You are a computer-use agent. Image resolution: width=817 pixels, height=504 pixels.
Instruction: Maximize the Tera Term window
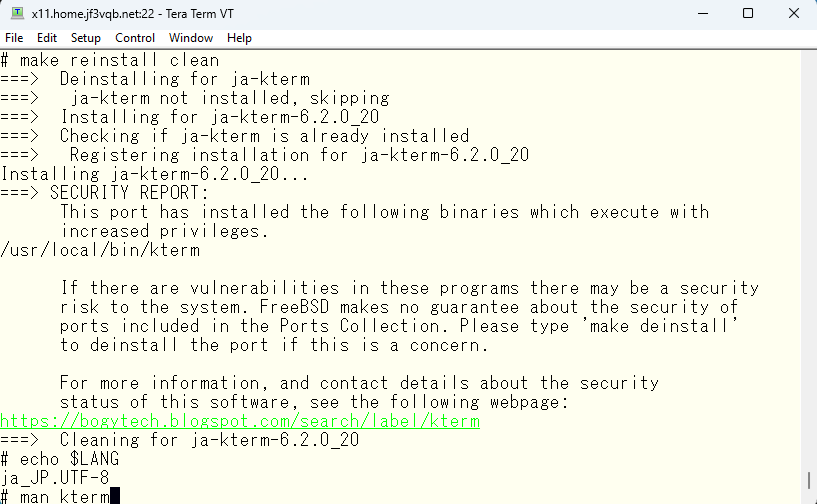tap(748, 14)
